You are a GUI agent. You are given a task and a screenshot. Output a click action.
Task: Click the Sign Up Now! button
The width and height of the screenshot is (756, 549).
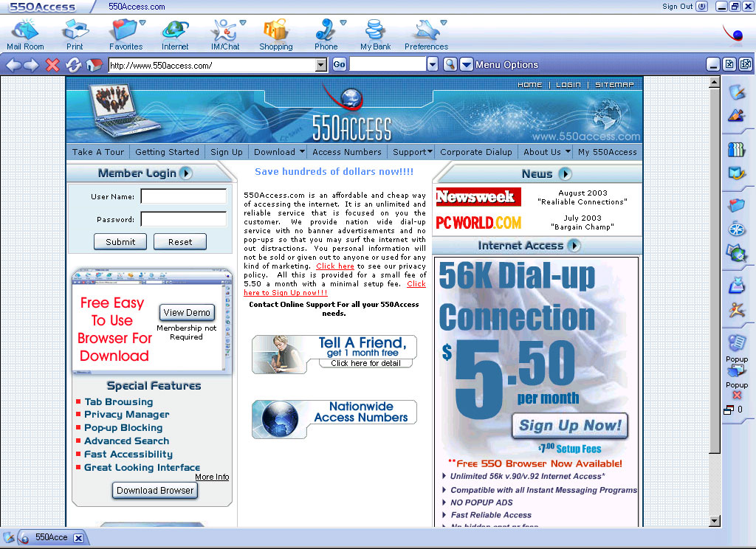pyautogui.click(x=570, y=426)
